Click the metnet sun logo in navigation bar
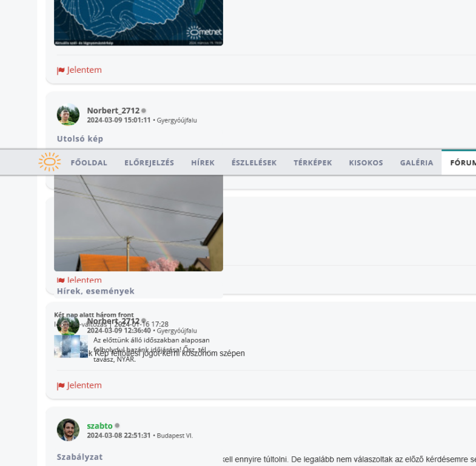476x466 pixels. 50,162
